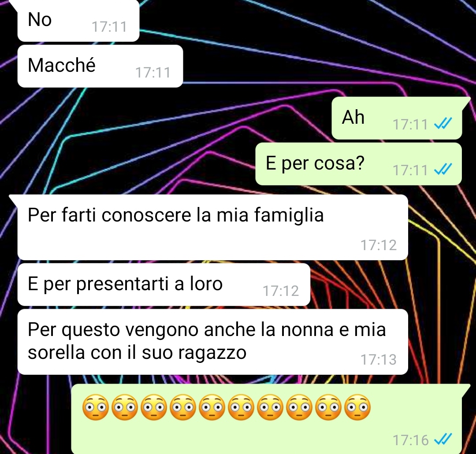The image size is (476, 454).
Task: Click the 17:11 timestamp on 'Macché'
Action: coord(153,73)
